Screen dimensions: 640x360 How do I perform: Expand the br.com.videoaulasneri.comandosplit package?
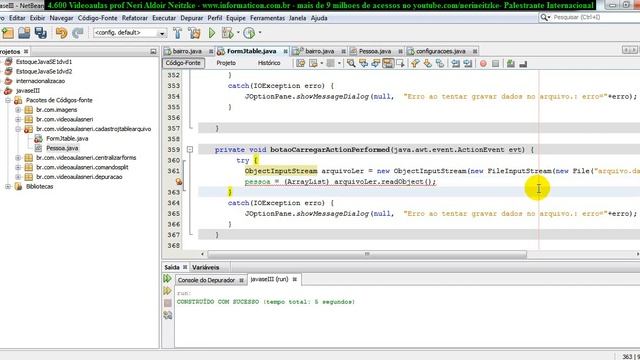pyautogui.click(x=18, y=167)
